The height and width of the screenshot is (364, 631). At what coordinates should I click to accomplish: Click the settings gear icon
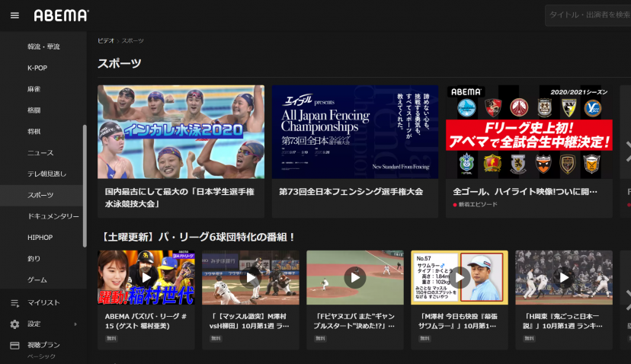[x=15, y=324]
